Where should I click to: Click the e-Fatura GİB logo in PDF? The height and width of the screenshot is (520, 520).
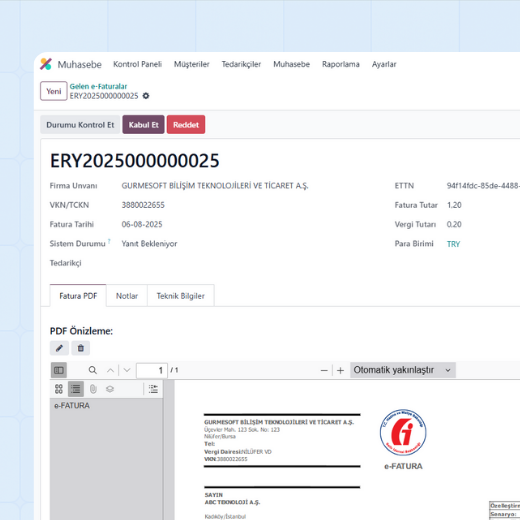(403, 432)
